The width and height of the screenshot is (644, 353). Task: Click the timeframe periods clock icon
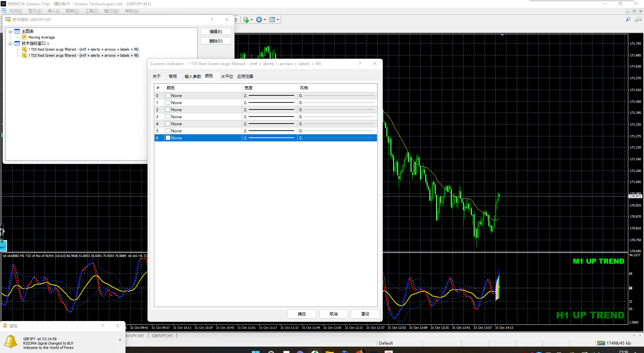click(x=259, y=20)
